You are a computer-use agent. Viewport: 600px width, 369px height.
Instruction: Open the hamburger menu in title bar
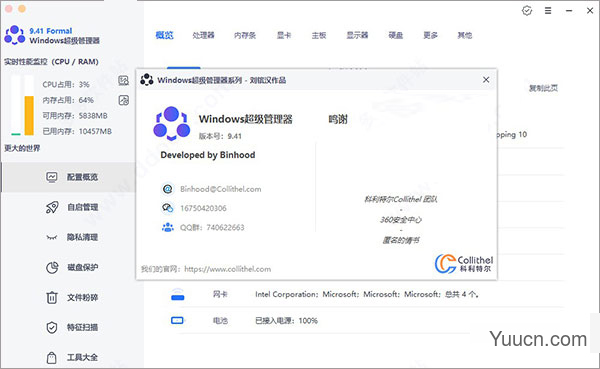point(548,11)
